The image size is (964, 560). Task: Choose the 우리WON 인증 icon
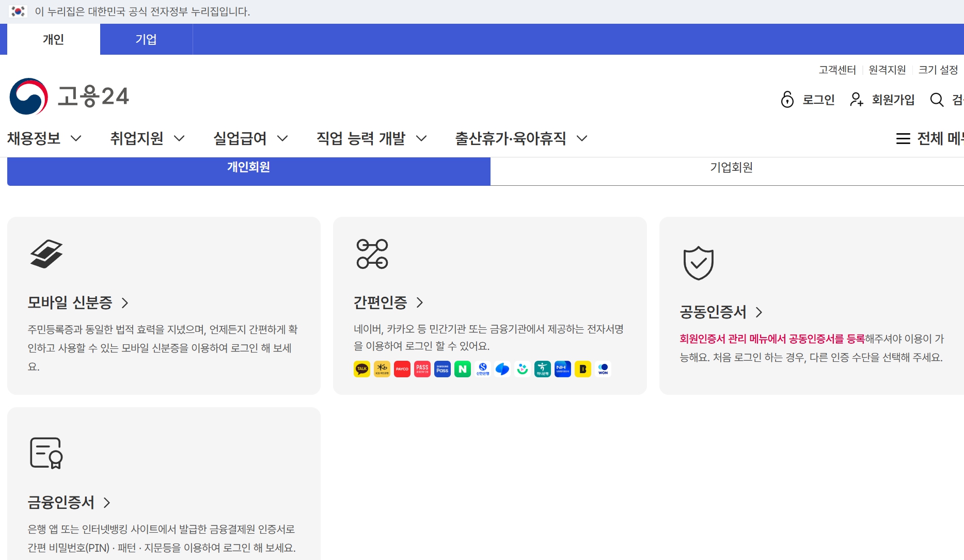[603, 369]
